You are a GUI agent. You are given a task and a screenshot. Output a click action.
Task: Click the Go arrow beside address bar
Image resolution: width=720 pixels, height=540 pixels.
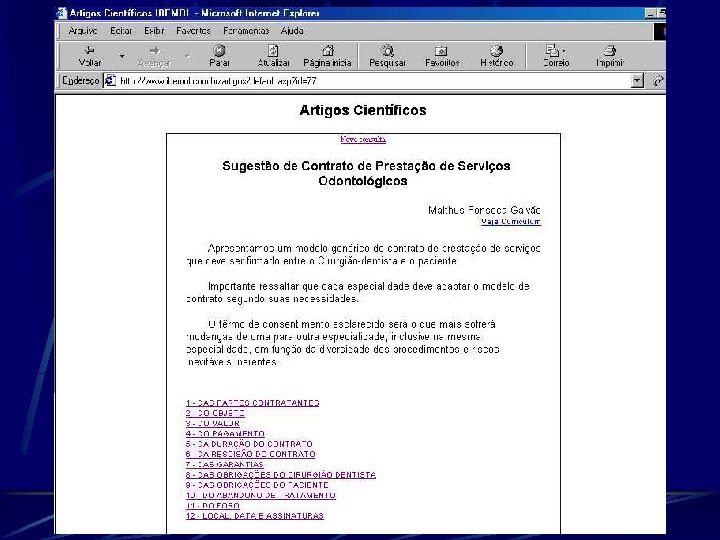pyautogui.click(x=658, y=81)
